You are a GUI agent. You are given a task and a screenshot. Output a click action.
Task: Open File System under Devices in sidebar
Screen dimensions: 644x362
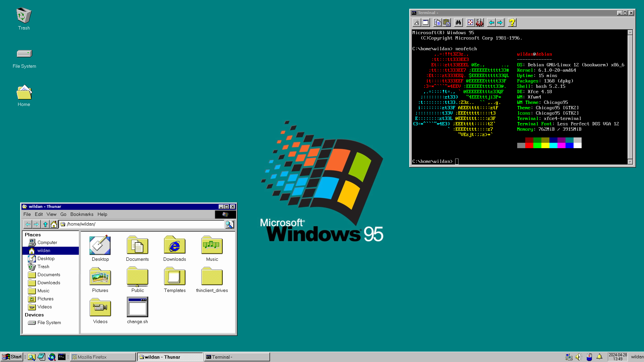click(49, 322)
